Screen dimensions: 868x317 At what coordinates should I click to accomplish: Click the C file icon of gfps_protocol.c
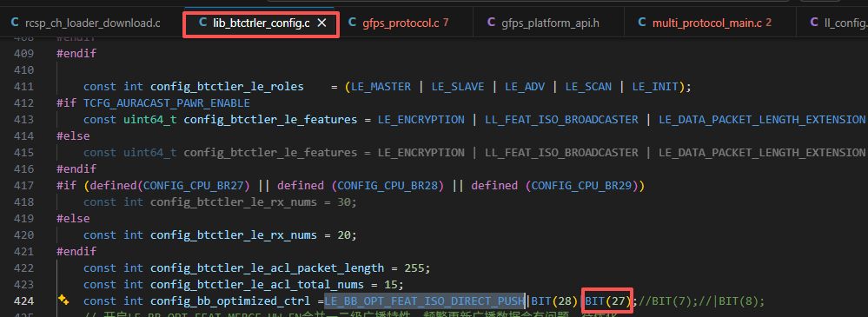click(x=353, y=23)
